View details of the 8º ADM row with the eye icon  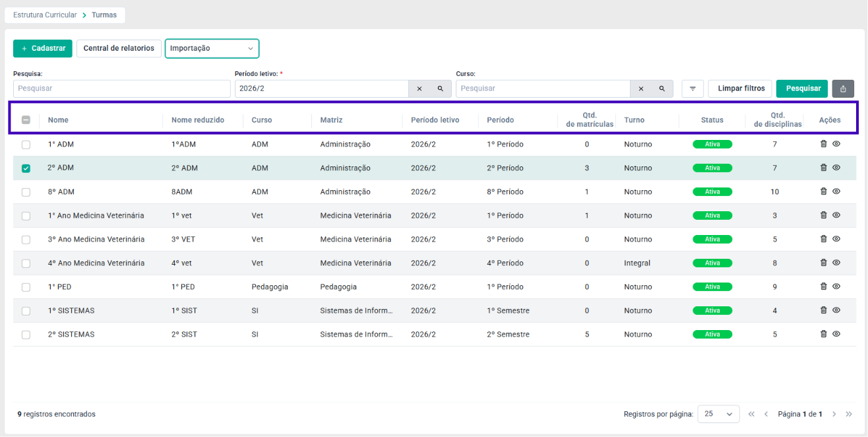pos(836,191)
